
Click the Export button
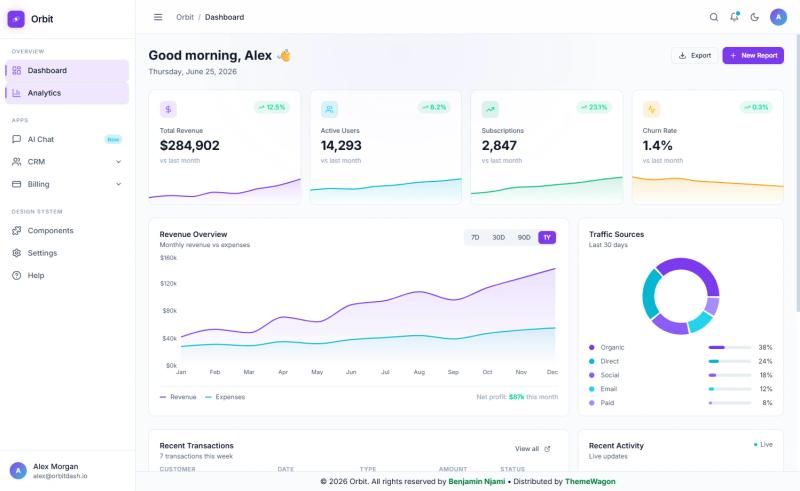tap(694, 55)
